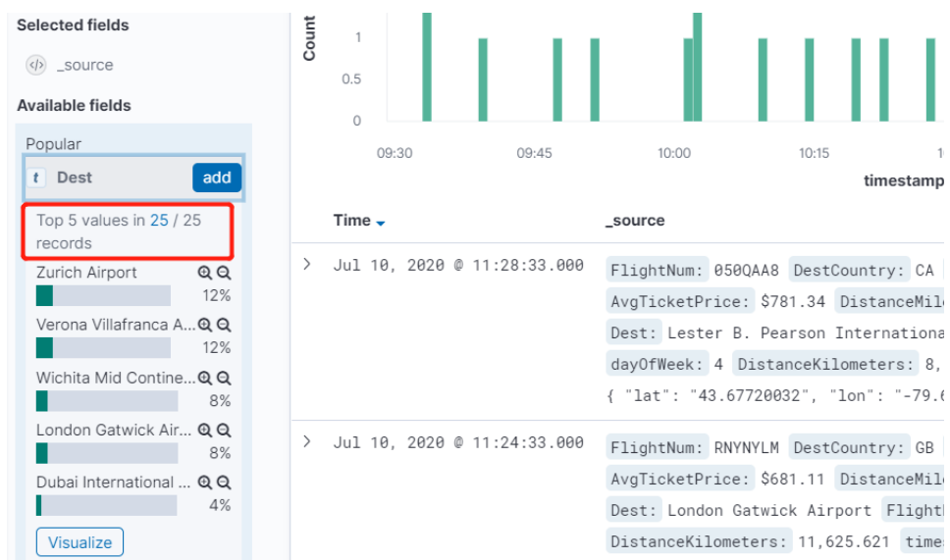Click the dayOfWeek field label

click(x=657, y=364)
